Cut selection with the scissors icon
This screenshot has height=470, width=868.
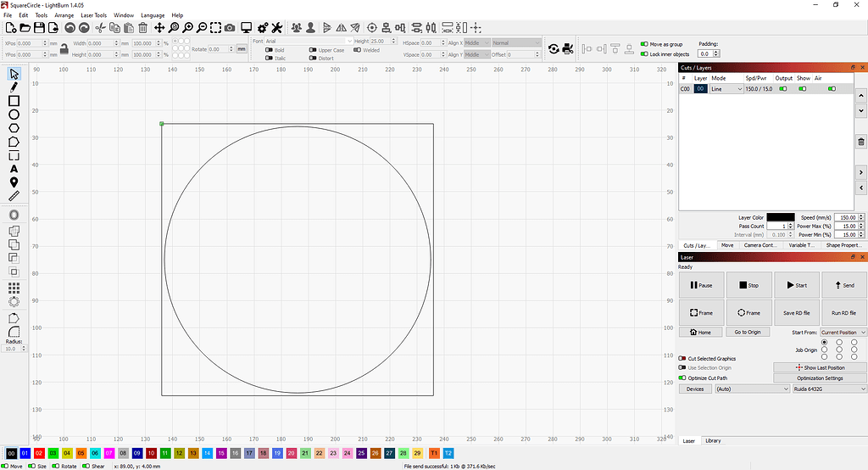[100, 28]
